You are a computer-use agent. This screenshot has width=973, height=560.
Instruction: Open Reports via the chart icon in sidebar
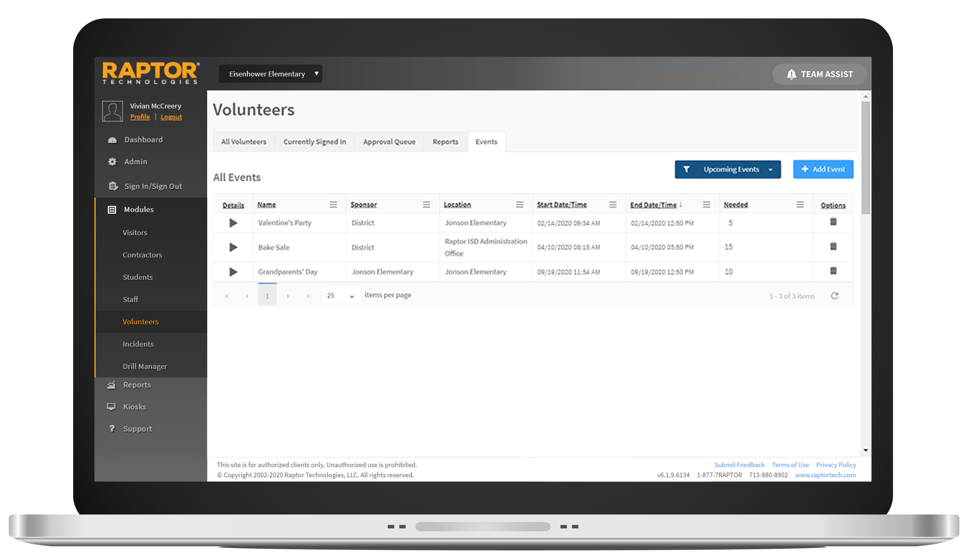pos(112,384)
